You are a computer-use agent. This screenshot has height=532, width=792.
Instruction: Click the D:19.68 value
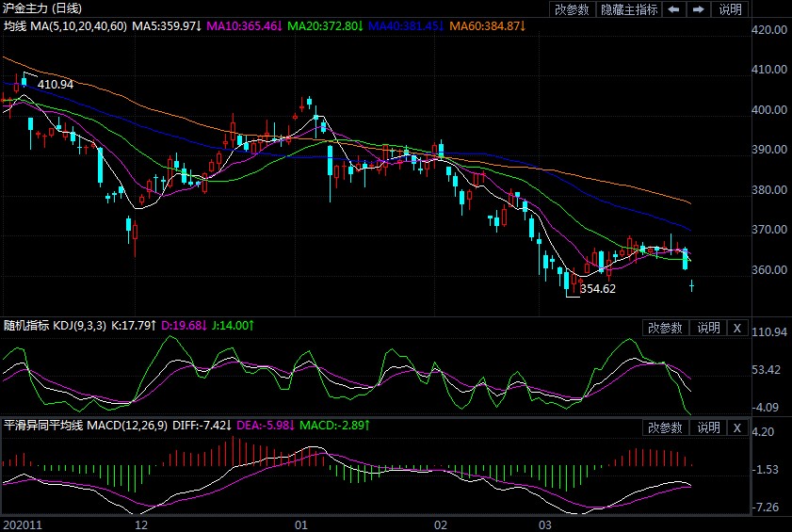coord(184,326)
